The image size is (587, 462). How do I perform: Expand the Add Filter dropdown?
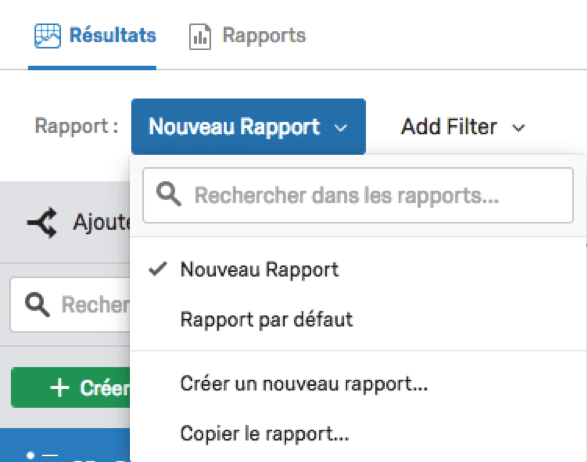tap(463, 127)
